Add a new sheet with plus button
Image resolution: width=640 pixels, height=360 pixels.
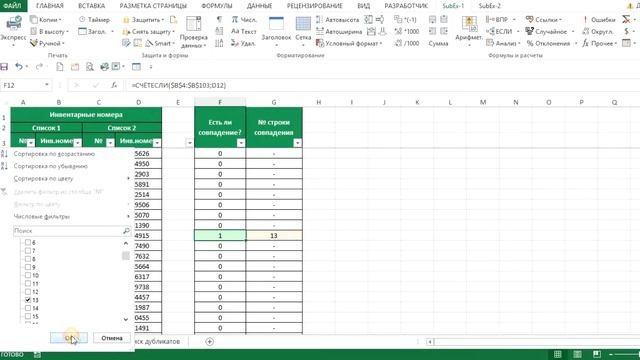(209, 342)
